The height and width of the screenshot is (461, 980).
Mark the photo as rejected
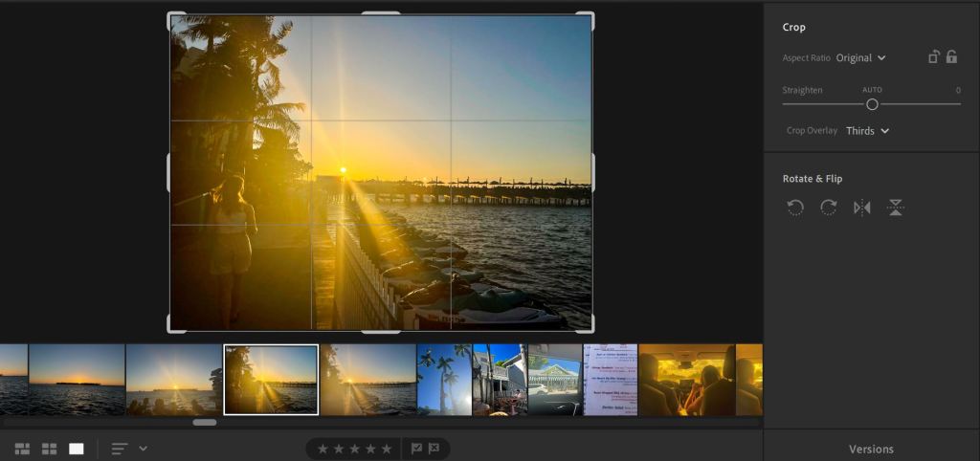434,449
